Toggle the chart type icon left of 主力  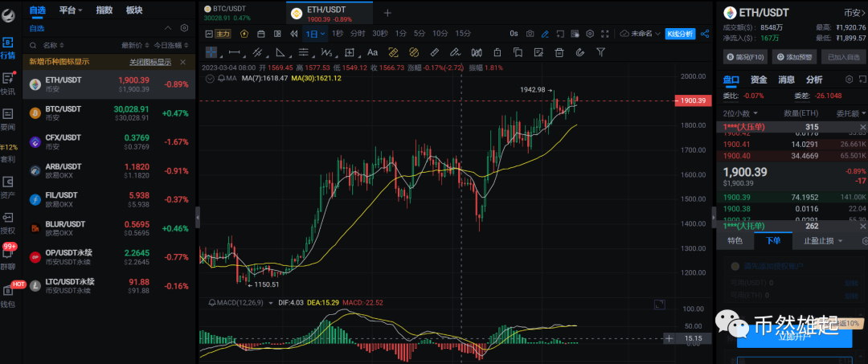coord(209,34)
